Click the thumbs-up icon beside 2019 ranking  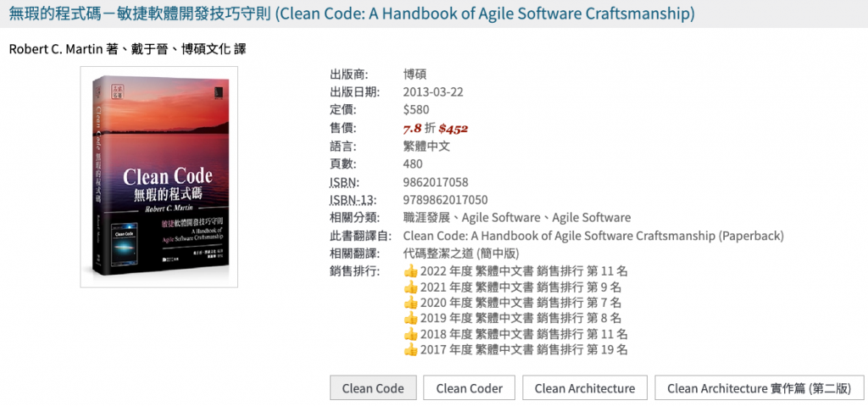411,318
